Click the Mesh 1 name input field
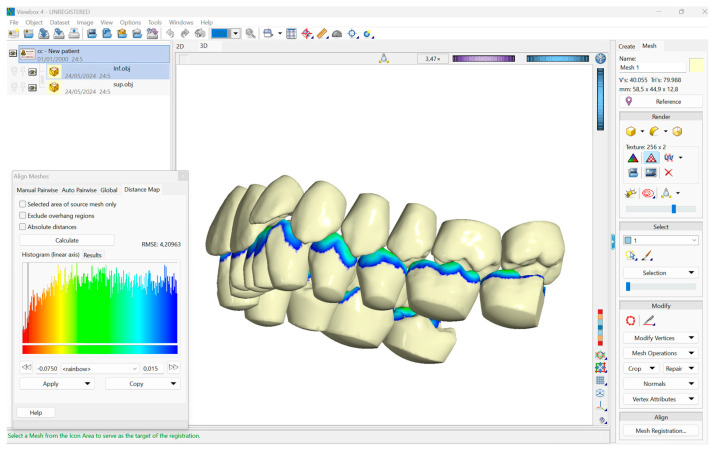This screenshot has width=714, height=451. coord(652,67)
